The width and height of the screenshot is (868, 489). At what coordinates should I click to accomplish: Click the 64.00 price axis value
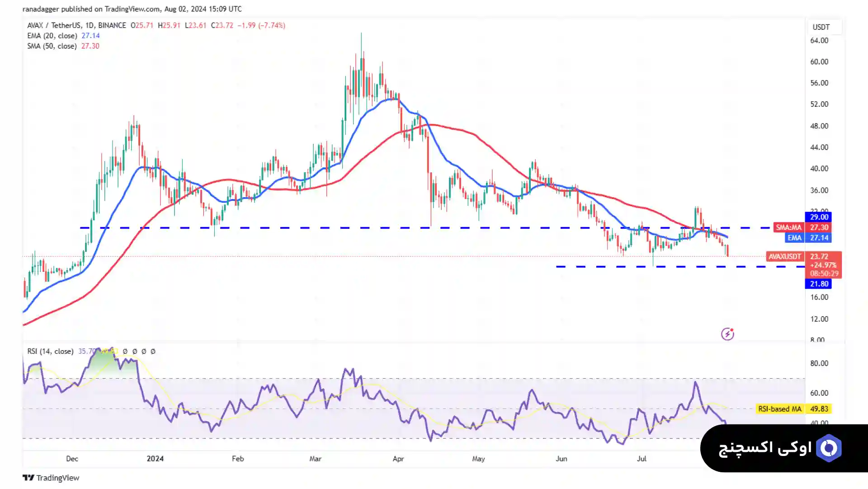(x=819, y=41)
